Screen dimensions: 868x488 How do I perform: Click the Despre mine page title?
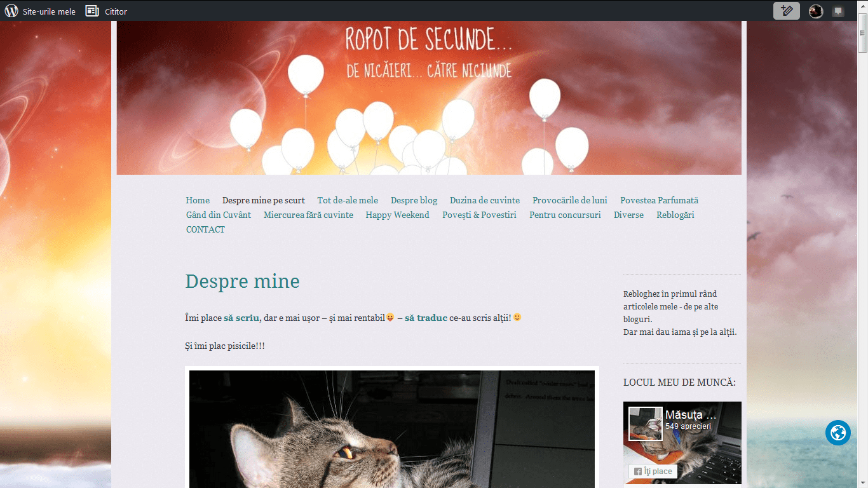click(x=242, y=281)
